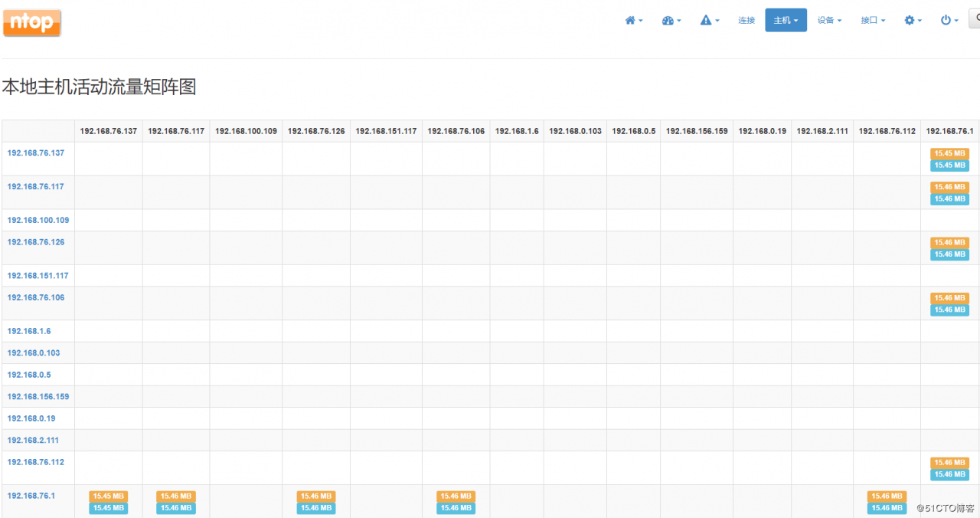Open the dashboard gauge icon menu
Viewport: 980px width, 518px height.
point(671,21)
